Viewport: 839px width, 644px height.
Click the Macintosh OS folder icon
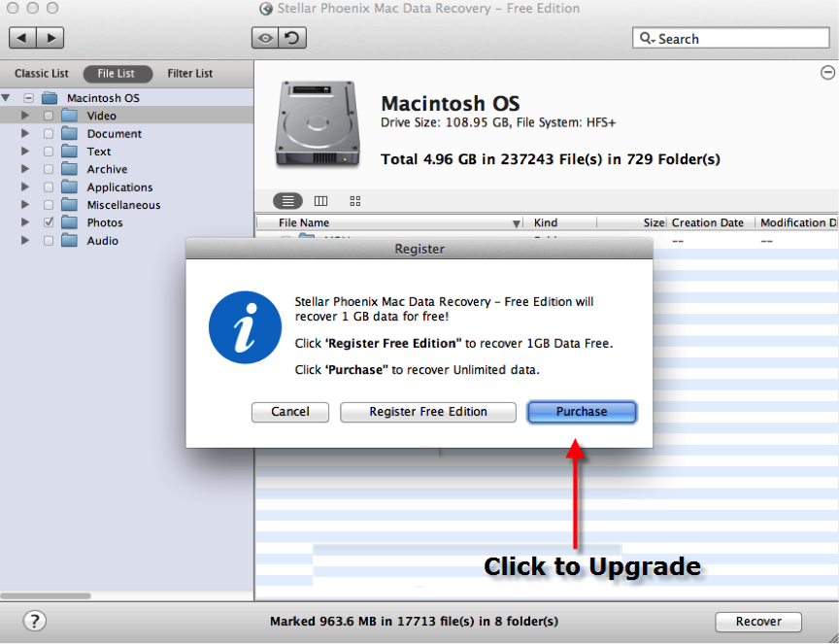click(50, 98)
